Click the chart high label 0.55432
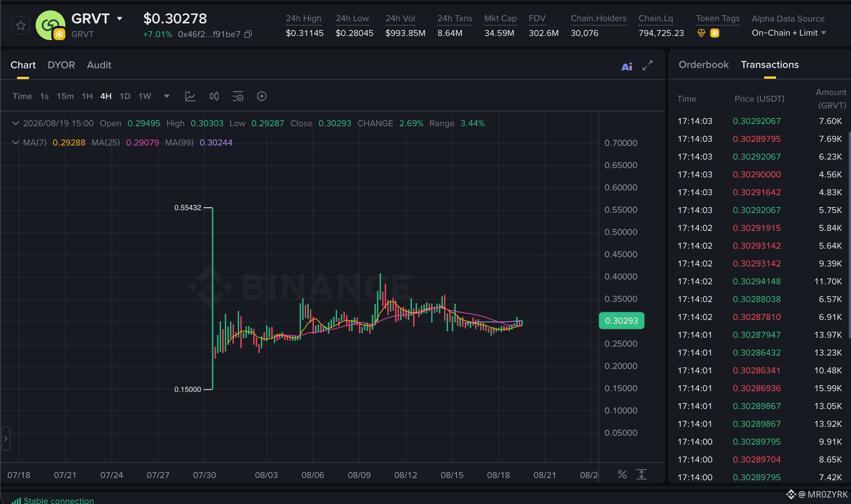851x504 pixels. coord(188,207)
